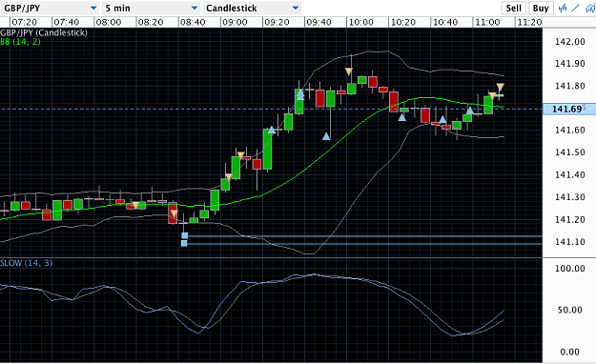Click the 100.00 stochastic scale label
Screen dimensions: 596x364
click(x=569, y=269)
